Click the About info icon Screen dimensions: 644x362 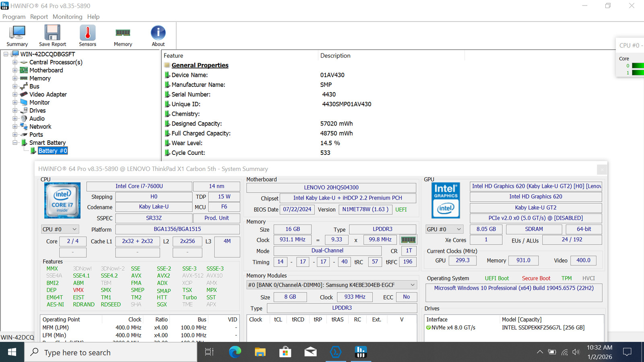click(158, 36)
